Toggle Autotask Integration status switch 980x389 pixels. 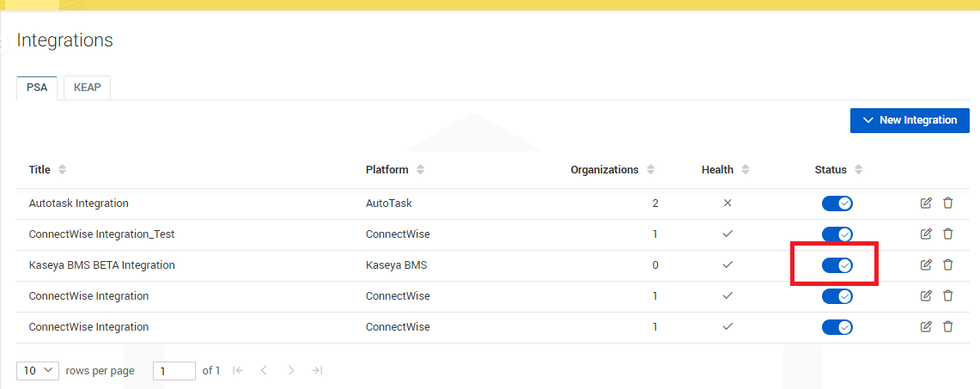[837, 204]
